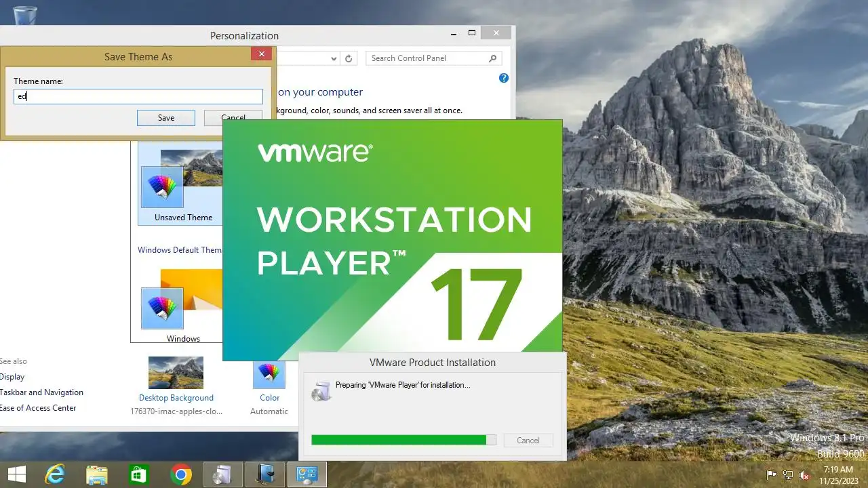The height and width of the screenshot is (488, 868).
Task: Open File Explorer from the taskbar
Action: click(x=97, y=474)
